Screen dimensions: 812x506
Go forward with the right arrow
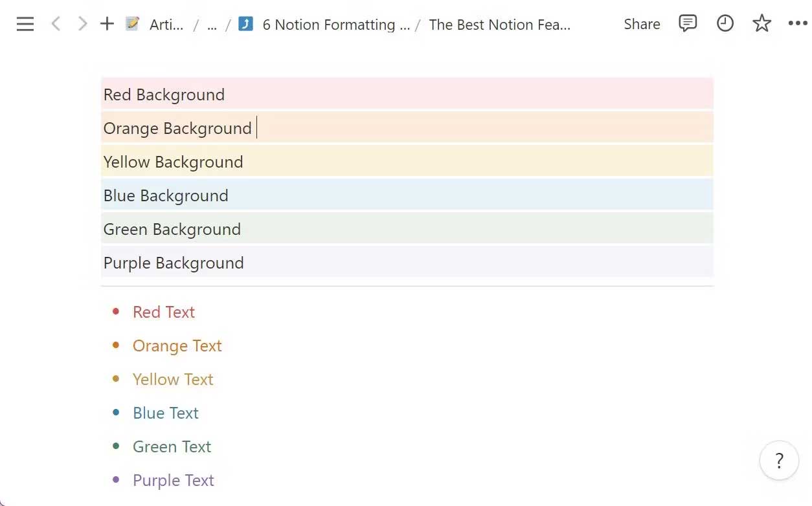[82, 25]
